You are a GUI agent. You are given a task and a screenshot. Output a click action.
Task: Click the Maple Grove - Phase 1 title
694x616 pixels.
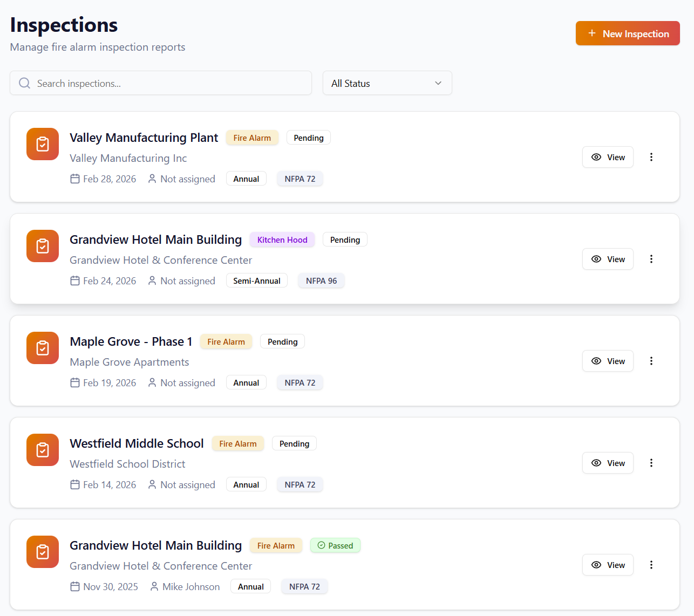pyautogui.click(x=131, y=341)
